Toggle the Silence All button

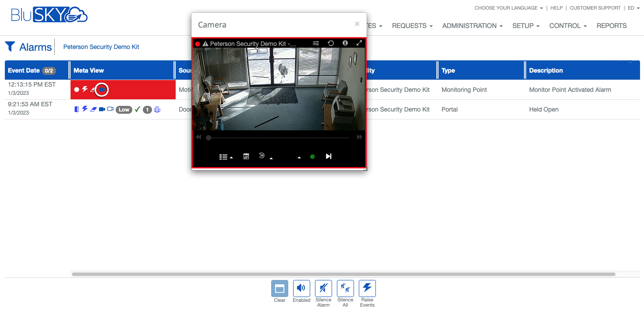coord(345,288)
